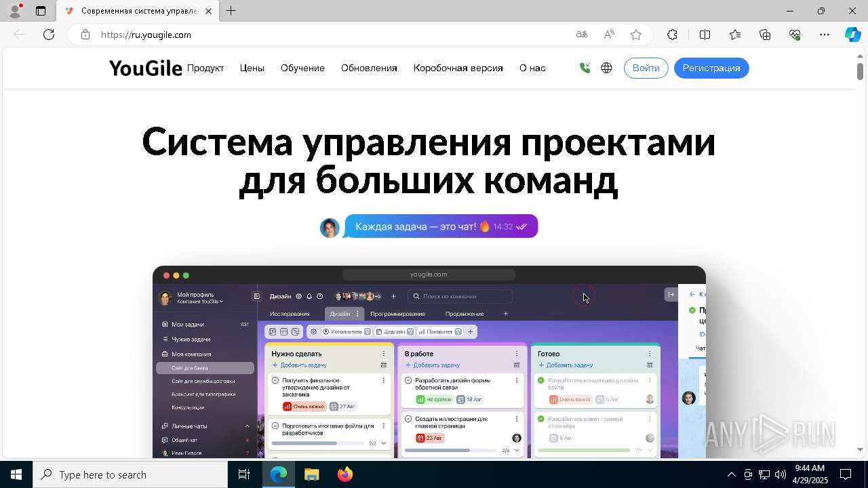Open the Обучение menu
Viewport: 868px width, 488px height.
pos(302,68)
